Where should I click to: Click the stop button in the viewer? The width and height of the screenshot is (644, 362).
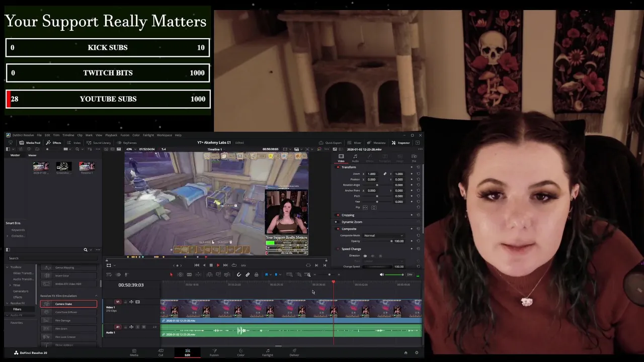pyautogui.click(x=211, y=265)
